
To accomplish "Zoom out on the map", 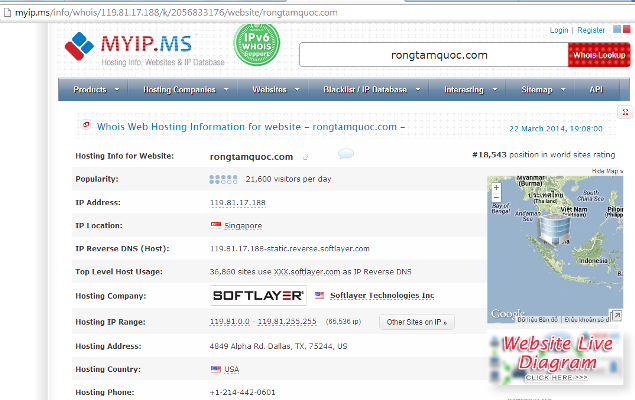I will click(x=497, y=213).
